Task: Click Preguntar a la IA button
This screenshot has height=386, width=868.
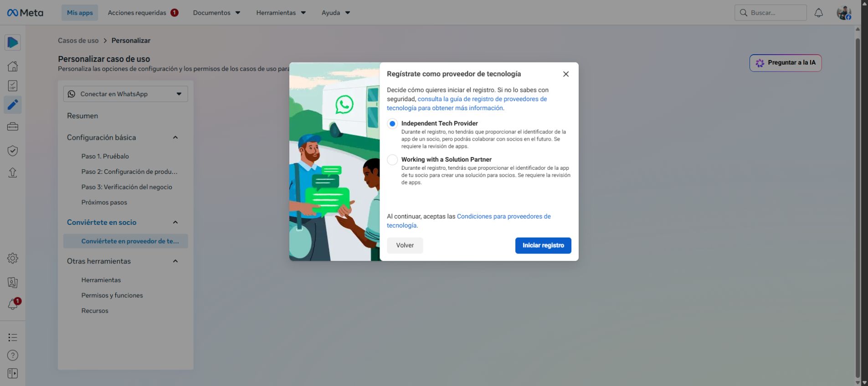Action: (x=786, y=63)
